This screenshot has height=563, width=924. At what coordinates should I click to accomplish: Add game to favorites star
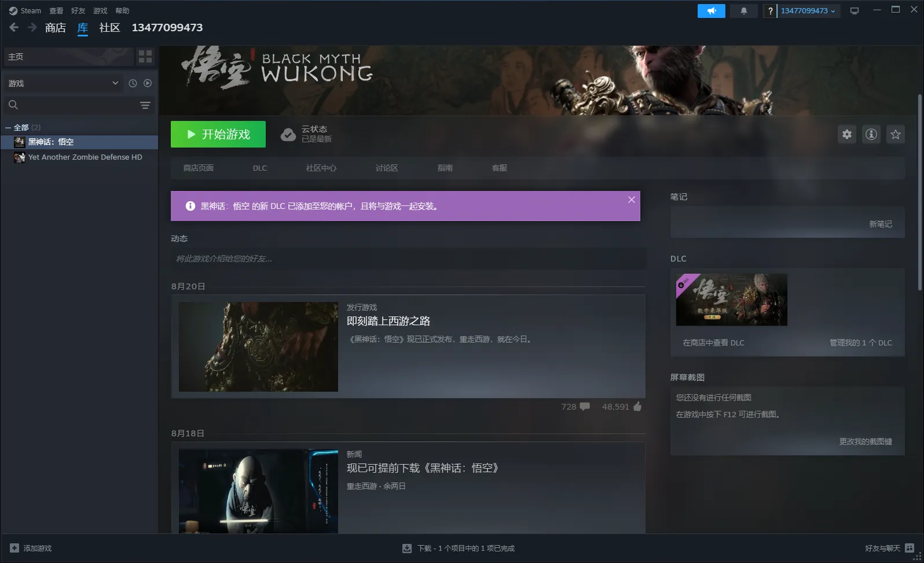coord(895,134)
